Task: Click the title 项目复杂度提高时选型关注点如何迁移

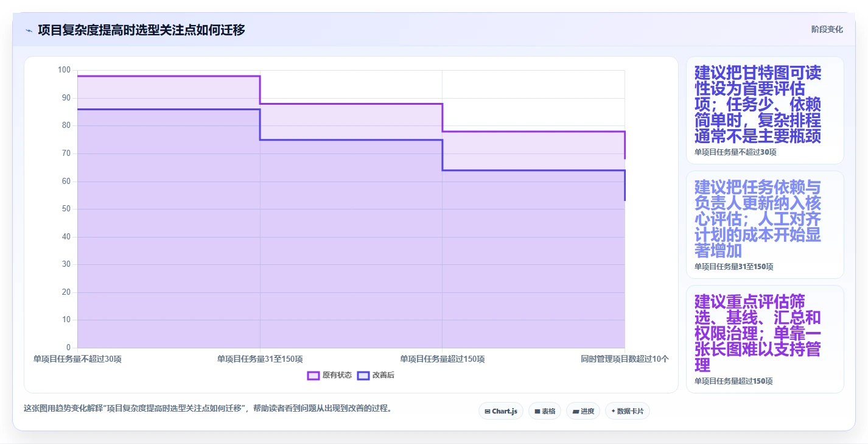Action: [x=141, y=30]
